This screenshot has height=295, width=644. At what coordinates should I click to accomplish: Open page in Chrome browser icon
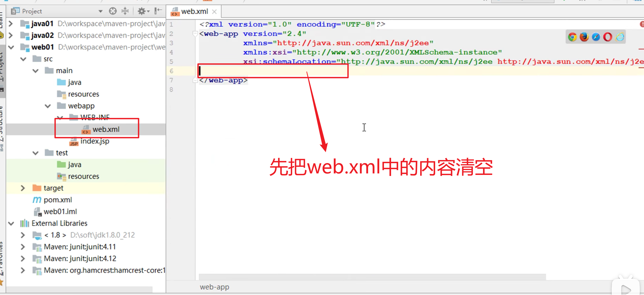click(573, 37)
